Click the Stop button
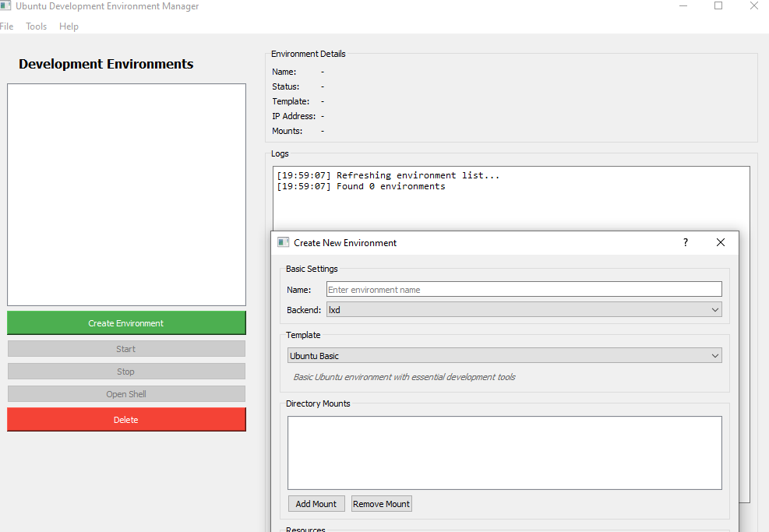769x532 pixels. 126,372
